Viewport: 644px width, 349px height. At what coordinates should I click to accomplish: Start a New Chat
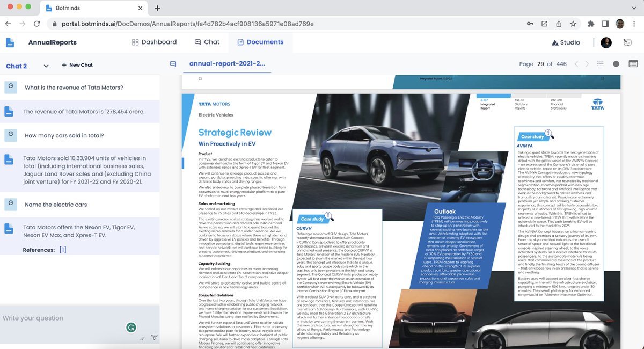pyautogui.click(x=77, y=65)
